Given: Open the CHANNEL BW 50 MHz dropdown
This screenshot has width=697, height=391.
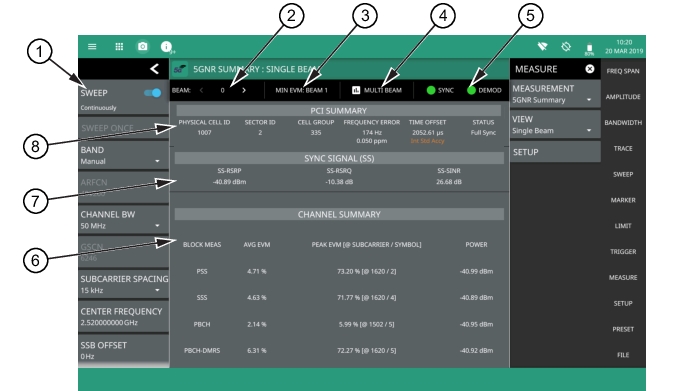Looking at the screenshot, I should [x=123, y=220].
